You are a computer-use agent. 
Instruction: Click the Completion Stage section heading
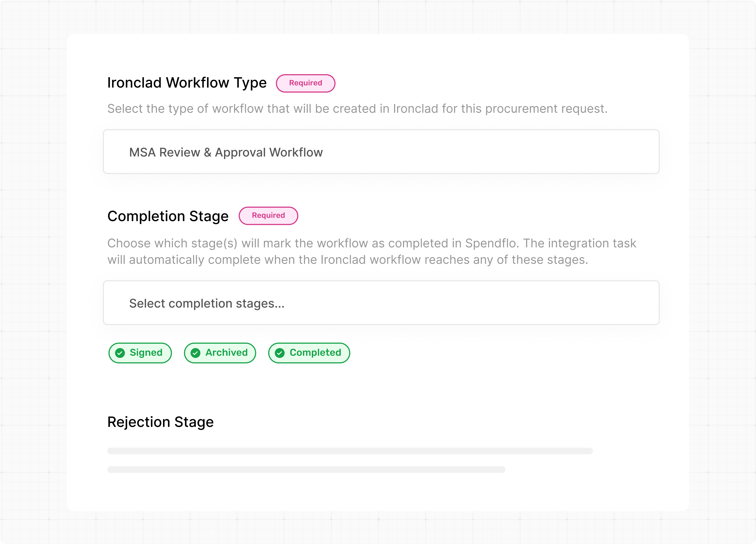pyautogui.click(x=168, y=216)
